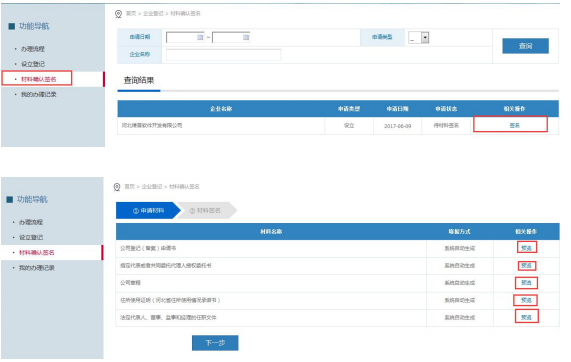Click the 下一步 next-step button

(215, 343)
